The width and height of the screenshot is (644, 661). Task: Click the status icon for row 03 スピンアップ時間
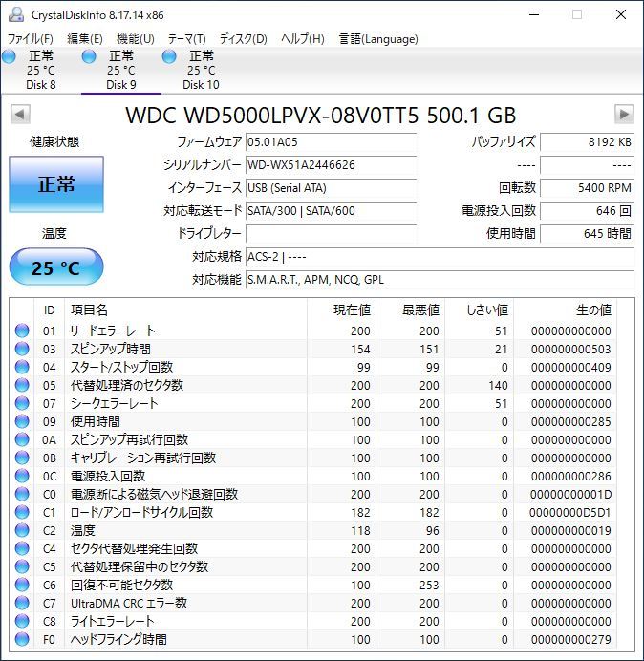click(x=22, y=349)
